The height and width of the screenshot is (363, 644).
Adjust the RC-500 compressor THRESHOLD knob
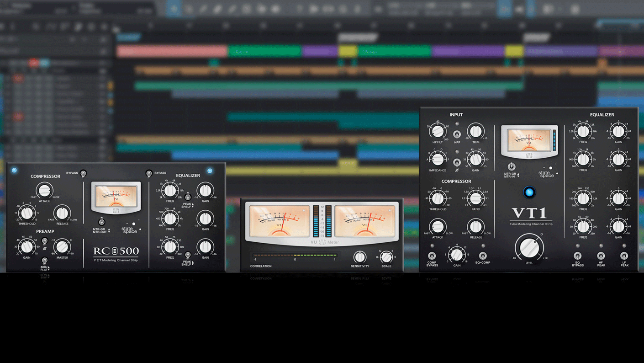tap(27, 213)
